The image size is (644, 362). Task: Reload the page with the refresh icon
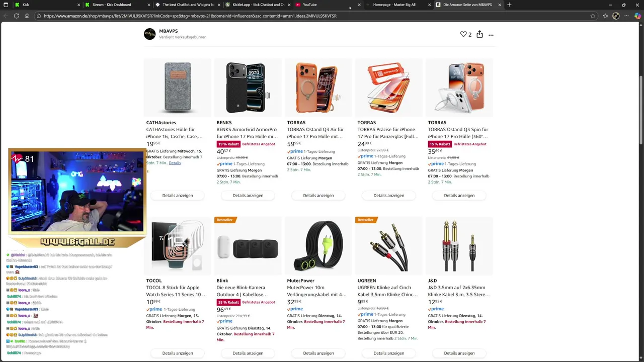[16, 16]
